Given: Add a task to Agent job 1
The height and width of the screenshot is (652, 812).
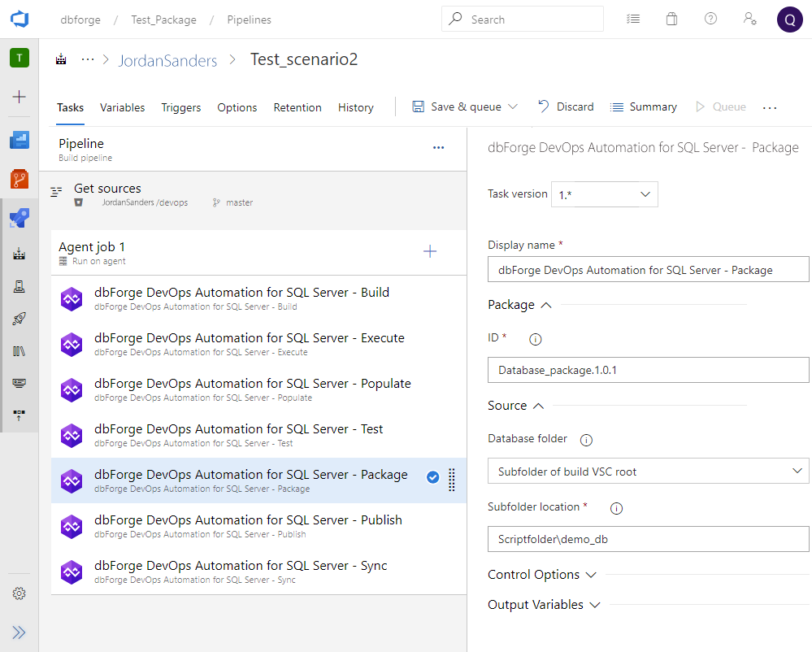Looking at the screenshot, I should click(x=430, y=252).
